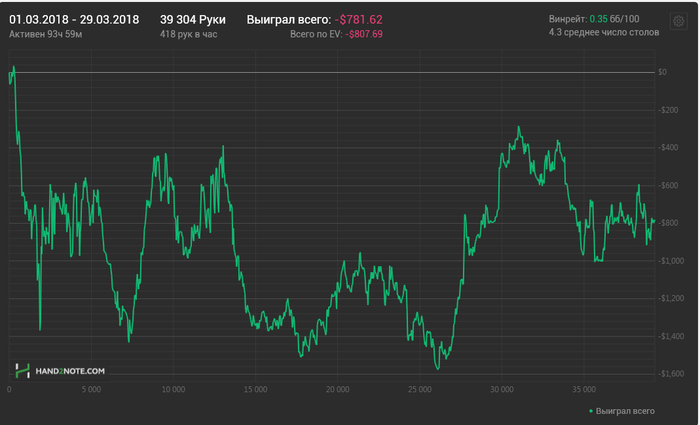700x425 pixels.
Task: Click the -$800 y-axis label
Action: click(x=668, y=223)
